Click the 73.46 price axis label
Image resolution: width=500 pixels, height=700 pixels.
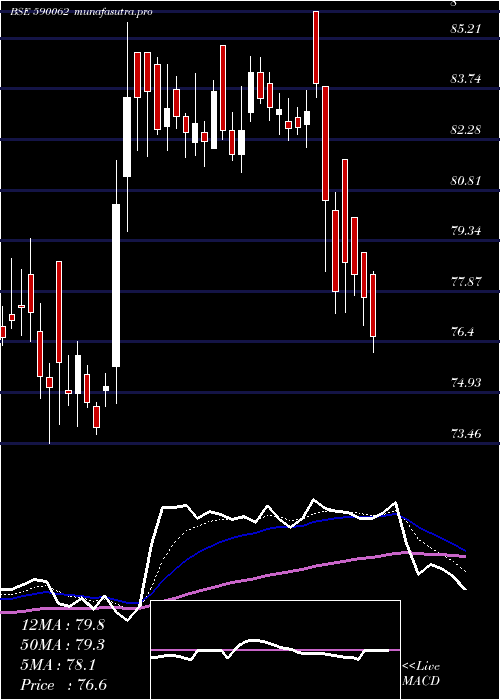pyautogui.click(x=466, y=433)
